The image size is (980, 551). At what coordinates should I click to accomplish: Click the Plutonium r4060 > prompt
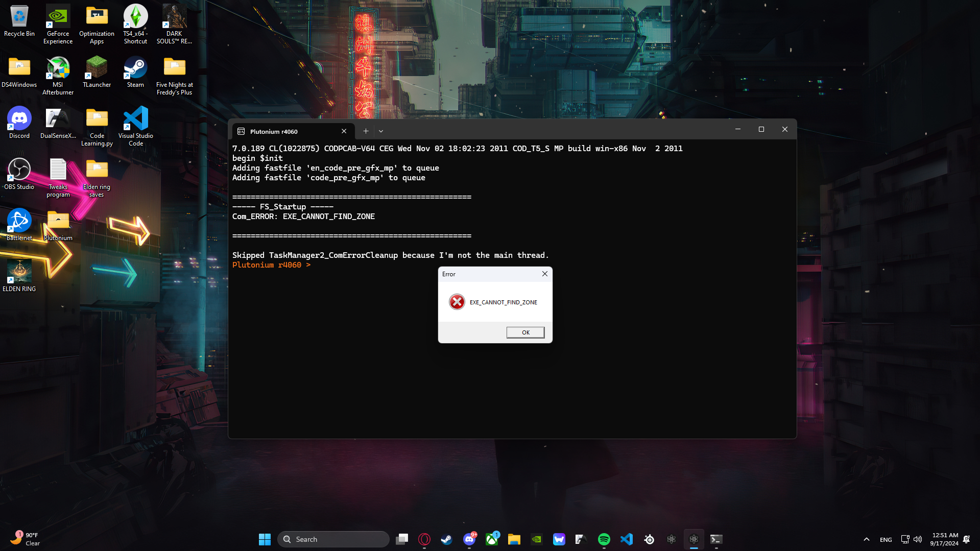[x=271, y=265]
